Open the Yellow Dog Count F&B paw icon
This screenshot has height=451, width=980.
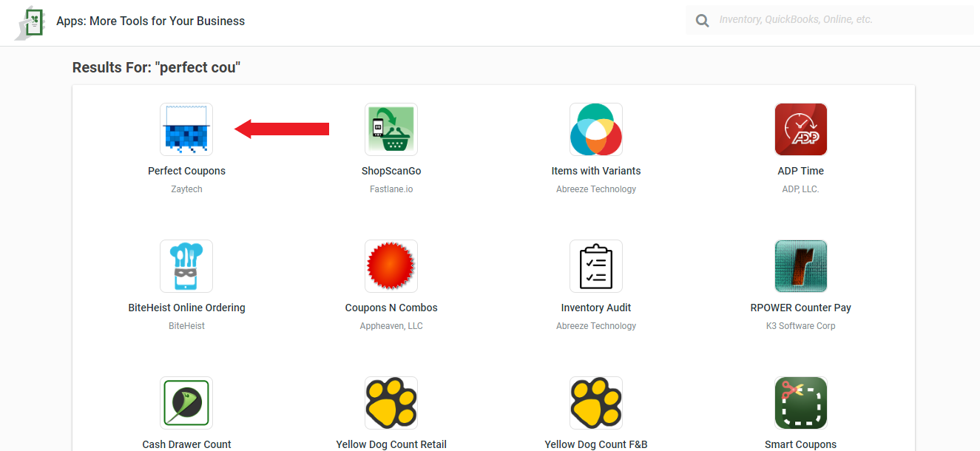click(x=596, y=403)
